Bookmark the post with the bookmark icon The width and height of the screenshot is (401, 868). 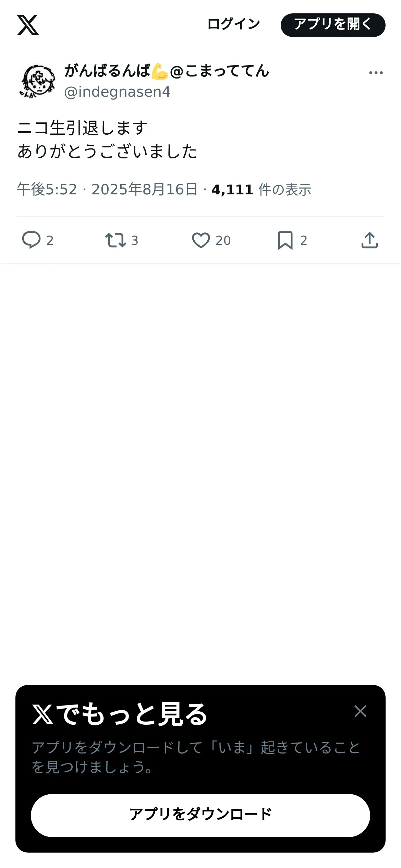(285, 240)
